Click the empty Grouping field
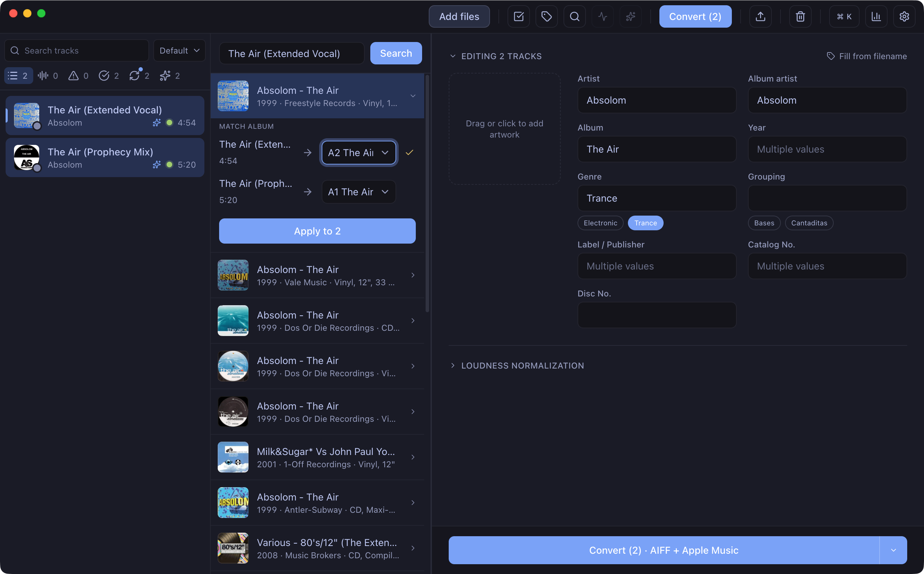This screenshot has height=574, width=924. (827, 198)
